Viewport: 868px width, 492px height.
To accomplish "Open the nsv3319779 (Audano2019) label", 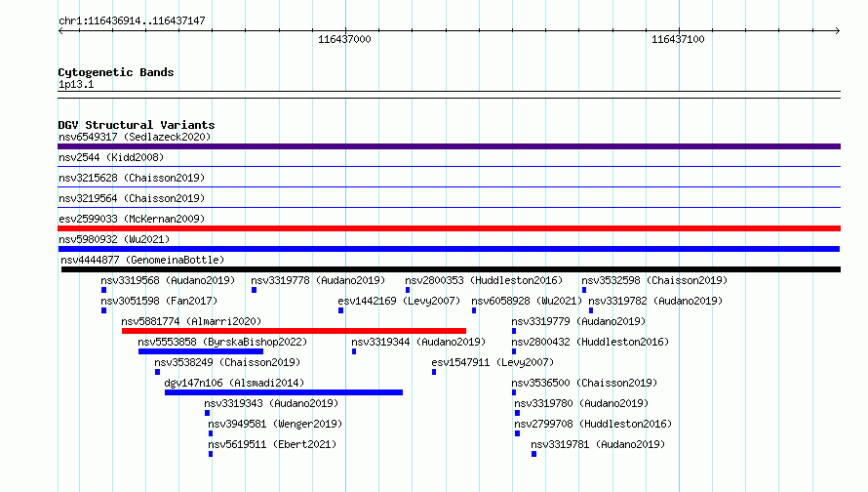I will tap(578, 321).
